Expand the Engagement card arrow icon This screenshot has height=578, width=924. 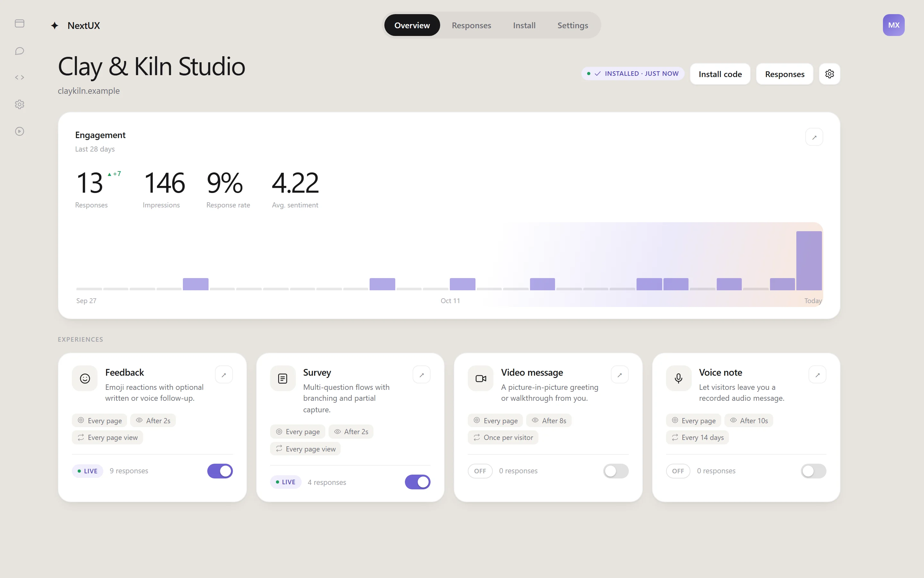pos(814,137)
